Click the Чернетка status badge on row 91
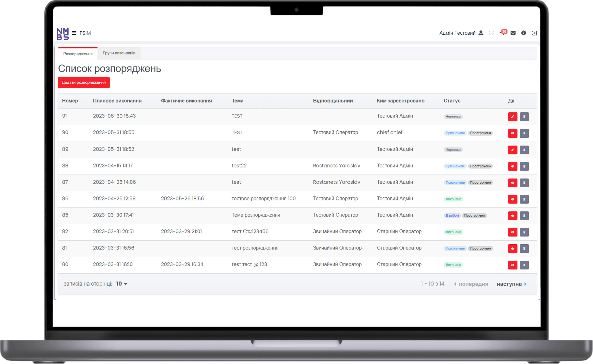This screenshot has width=593, height=364. point(453,117)
